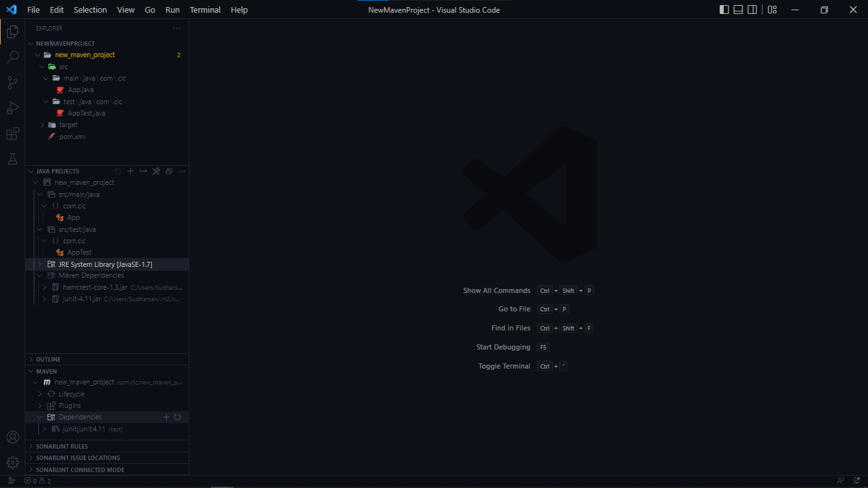Open App.java in the Explorer
The height and width of the screenshot is (488, 868).
(x=81, y=90)
